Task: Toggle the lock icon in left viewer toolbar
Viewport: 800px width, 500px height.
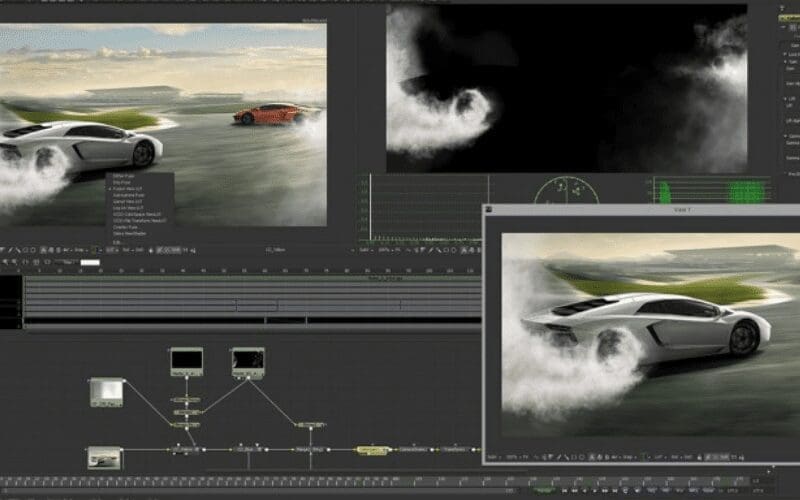Action: [x=151, y=251]
